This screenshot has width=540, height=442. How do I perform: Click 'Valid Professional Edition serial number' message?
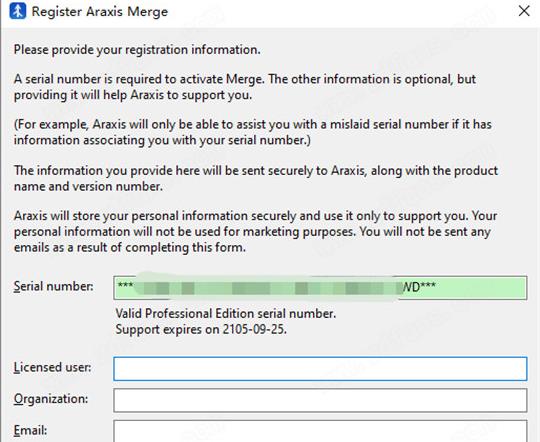point(226,313)
